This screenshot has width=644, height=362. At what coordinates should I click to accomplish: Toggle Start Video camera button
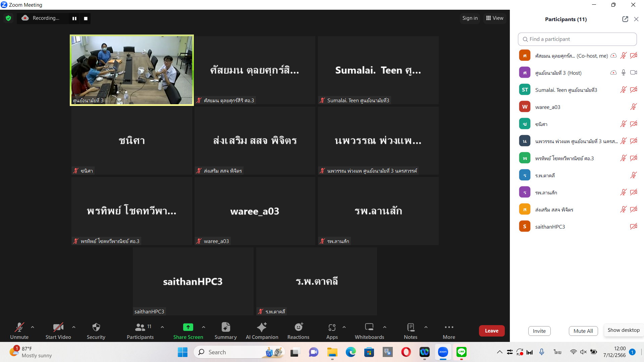point(58,330)
